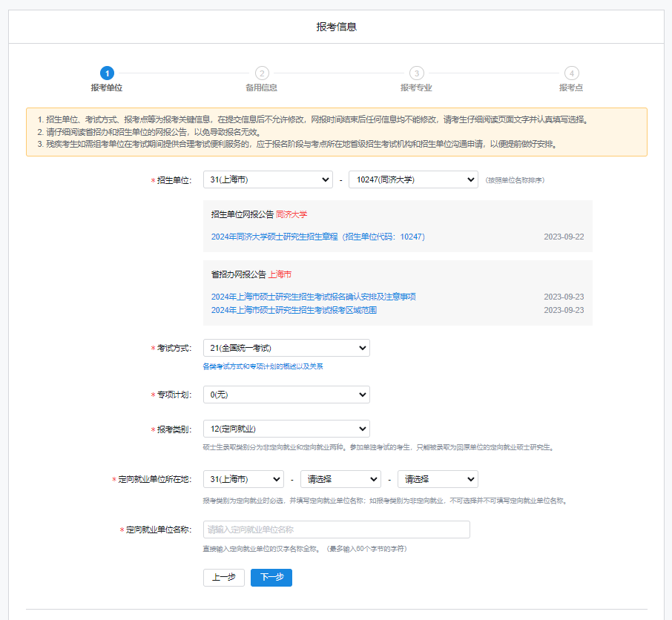The height and width of the screenshot is (620, 672).
Task: Expand the 专项计划 dropdown
Action: point(286,395)
